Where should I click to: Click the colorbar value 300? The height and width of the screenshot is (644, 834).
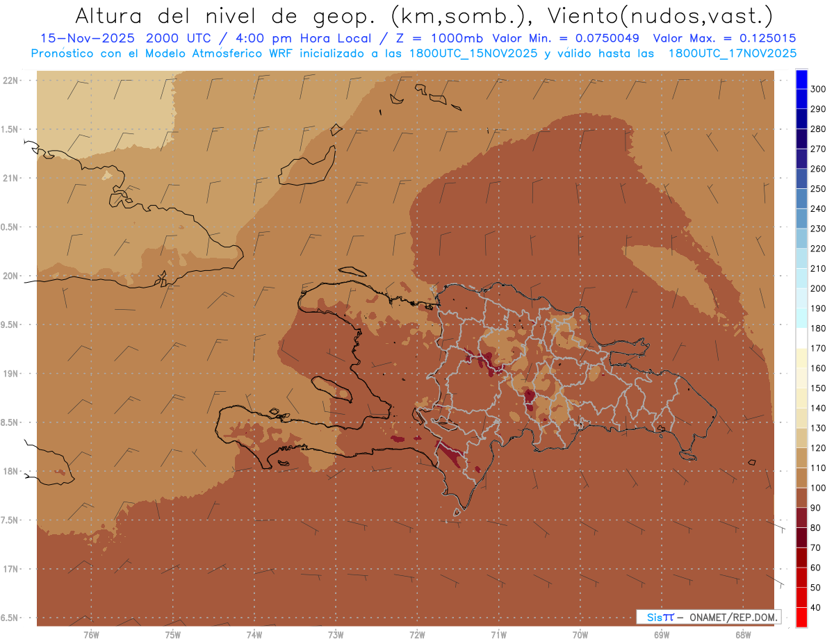(x=818, y=89)
